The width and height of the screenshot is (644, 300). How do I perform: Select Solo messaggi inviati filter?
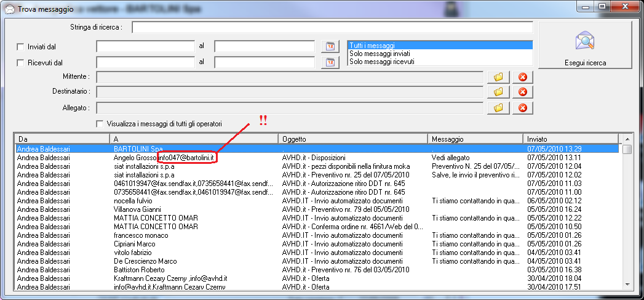click(440, 54)
